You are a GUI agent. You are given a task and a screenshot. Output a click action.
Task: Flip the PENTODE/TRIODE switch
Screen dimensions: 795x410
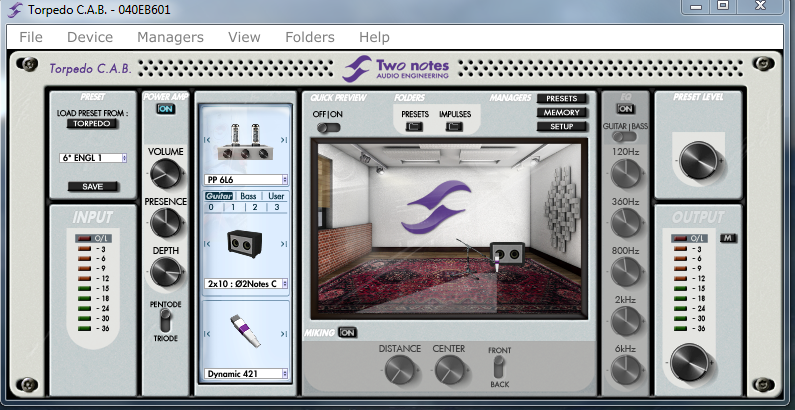(x=165, y=321)
